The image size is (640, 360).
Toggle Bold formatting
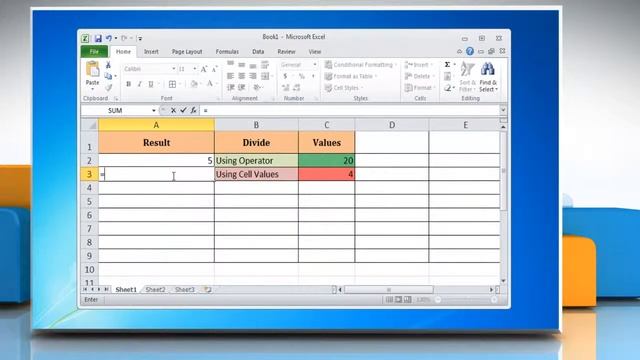pyautogui.click(x=128, y=84)
